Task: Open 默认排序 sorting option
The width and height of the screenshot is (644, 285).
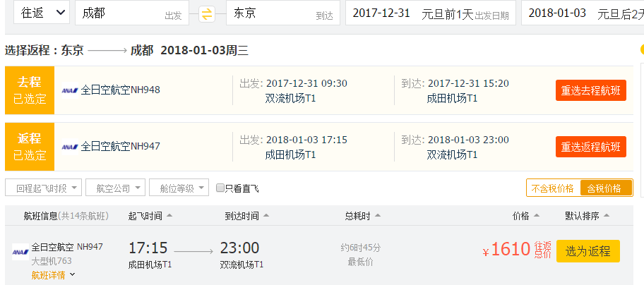Action: [587, 216]
